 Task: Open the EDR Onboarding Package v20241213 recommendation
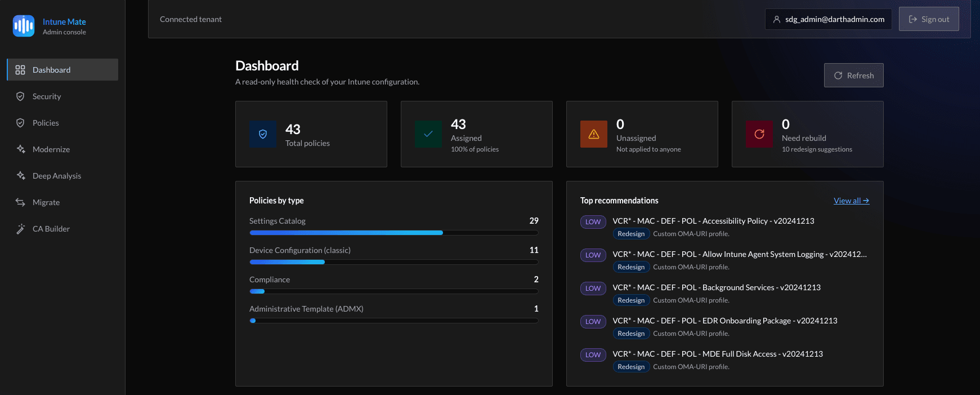725,321
